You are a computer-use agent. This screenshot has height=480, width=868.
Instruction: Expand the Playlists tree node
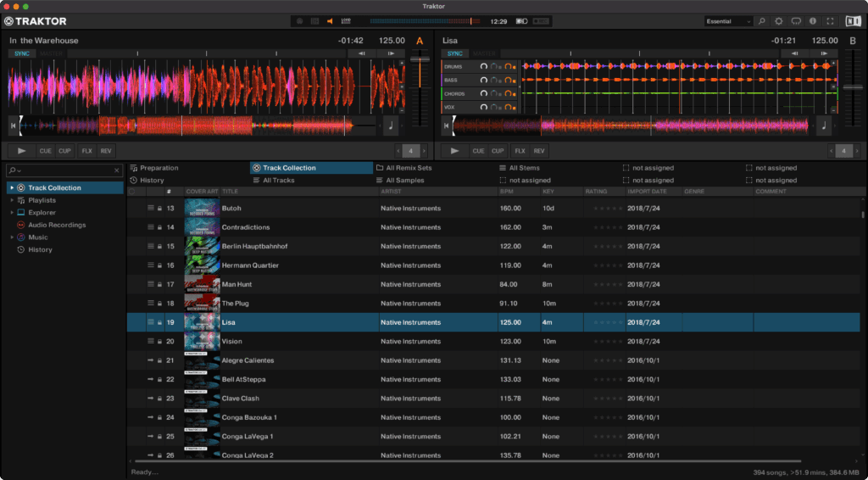coord(11,200)
